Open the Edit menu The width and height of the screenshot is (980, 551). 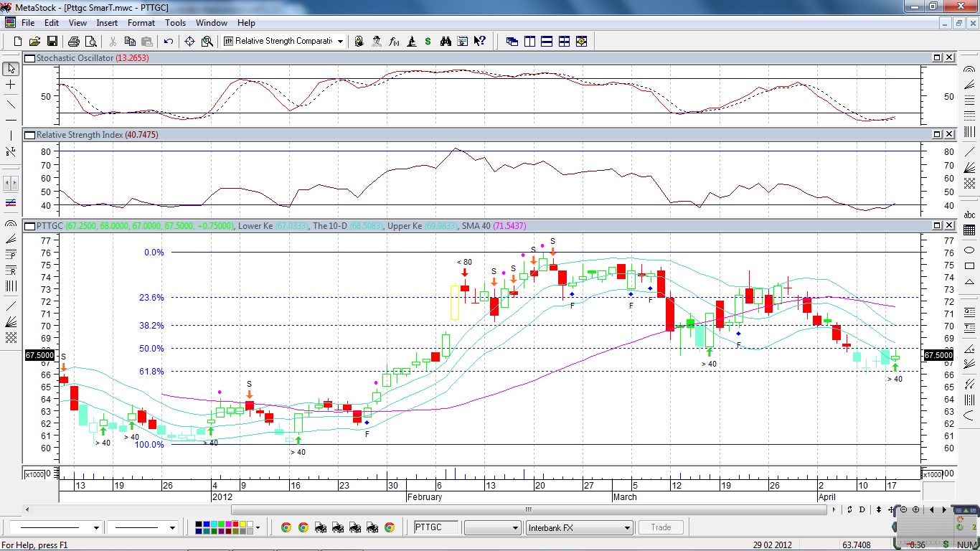[52, 23]
